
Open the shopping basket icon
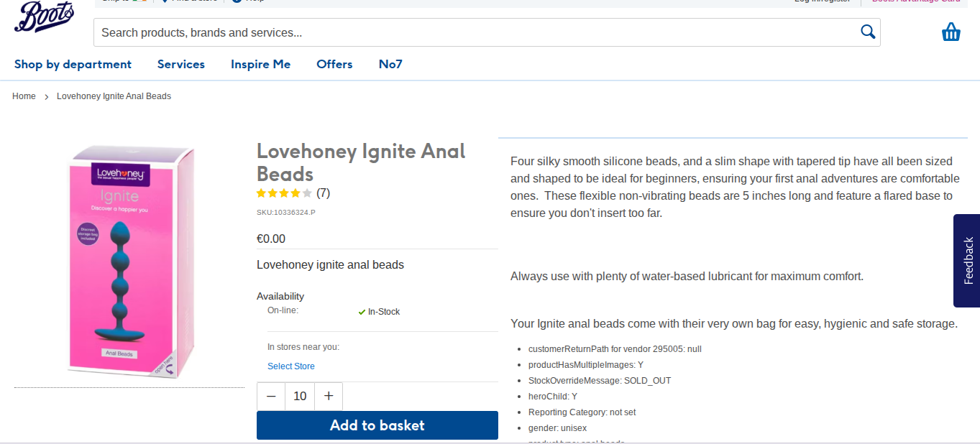point(951,32)
